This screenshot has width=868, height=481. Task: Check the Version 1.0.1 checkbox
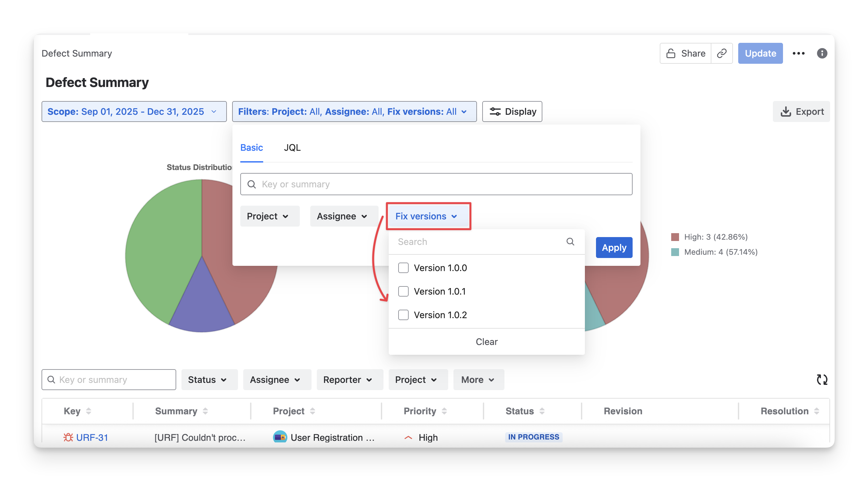coord(403,291)
